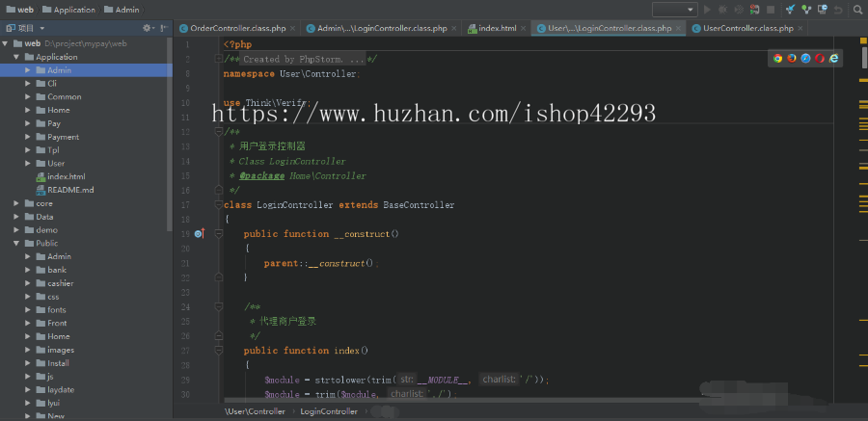Screen dimensions: 868x421
Task: Expand the core folder arrow
Action: 16,203
